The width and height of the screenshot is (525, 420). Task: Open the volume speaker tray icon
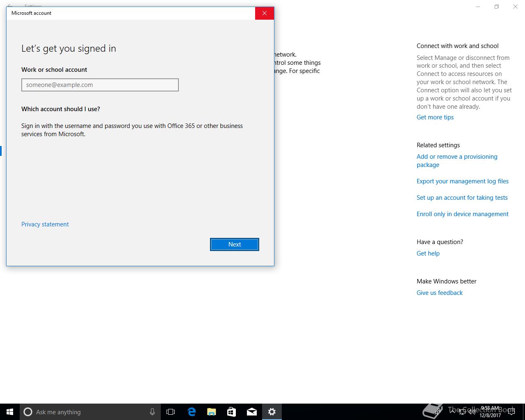(x=472, y=412)
